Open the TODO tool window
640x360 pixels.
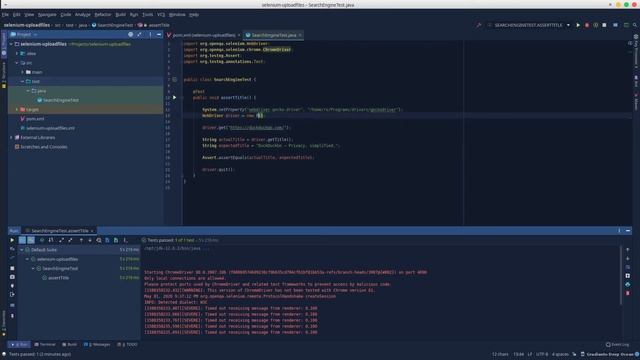pyautogui.click(x=127, y=344)
